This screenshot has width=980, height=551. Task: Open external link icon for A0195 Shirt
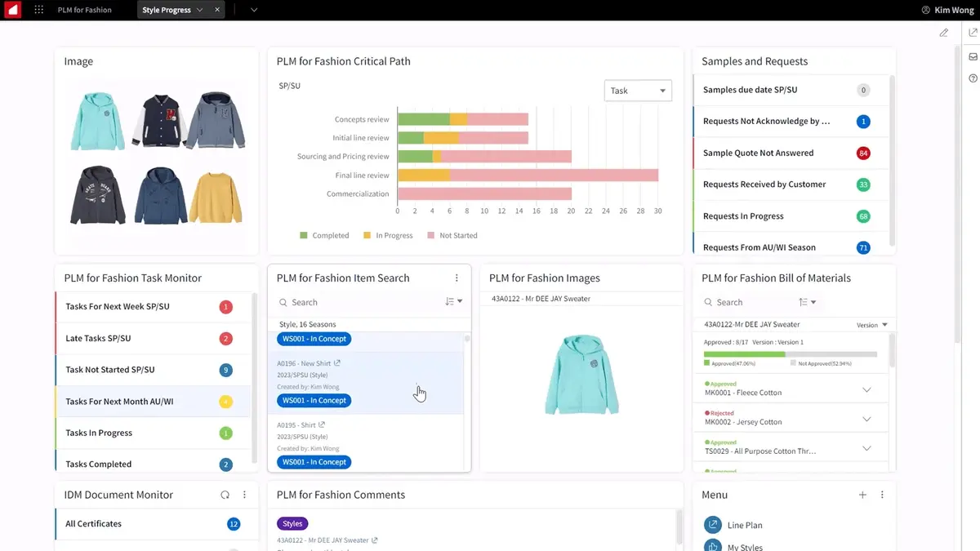point(322,424)
